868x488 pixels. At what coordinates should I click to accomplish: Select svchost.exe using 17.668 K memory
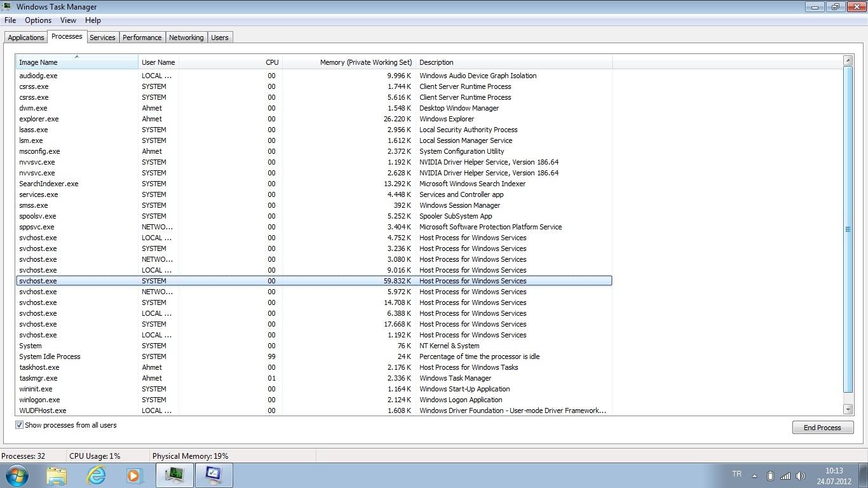(314, 324)
